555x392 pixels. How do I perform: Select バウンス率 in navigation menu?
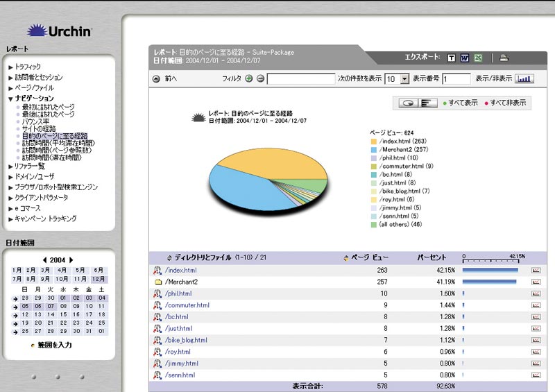[x=35, y=121]
